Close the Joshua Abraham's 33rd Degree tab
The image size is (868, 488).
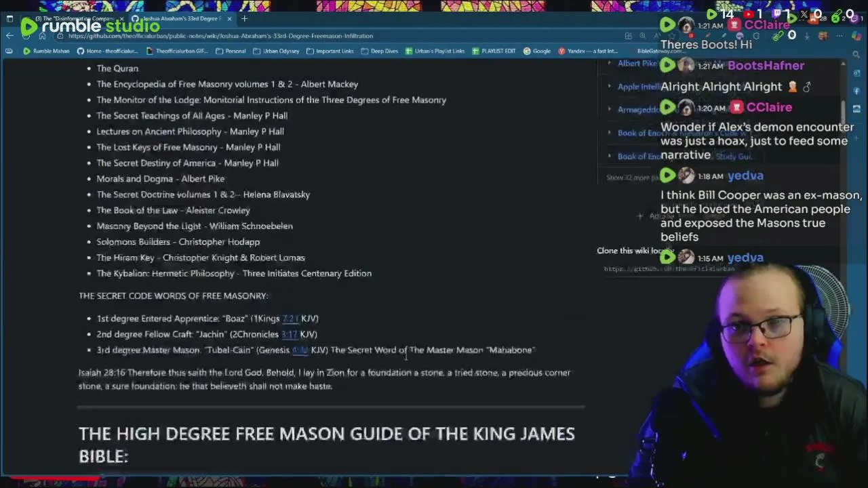[229, 19]
